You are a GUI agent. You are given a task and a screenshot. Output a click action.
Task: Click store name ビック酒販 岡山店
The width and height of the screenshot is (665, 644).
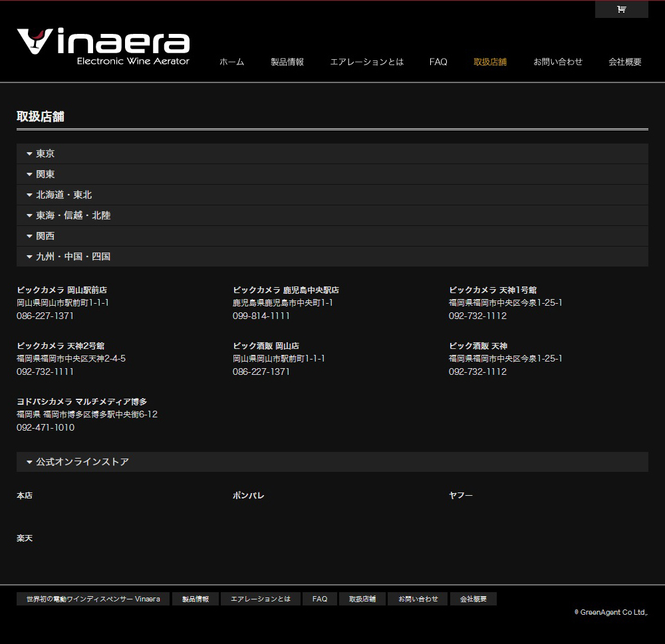point(266,346)
